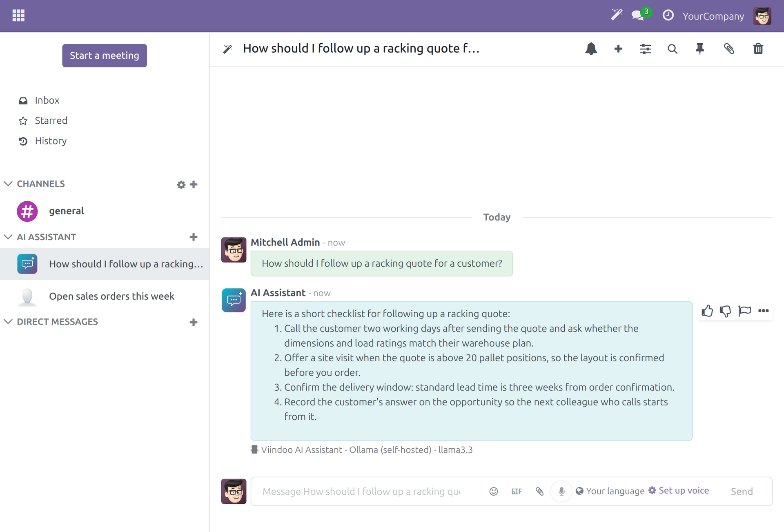
Task: Open 'Open sales orders this week' chat
Action: coord(105,296)
